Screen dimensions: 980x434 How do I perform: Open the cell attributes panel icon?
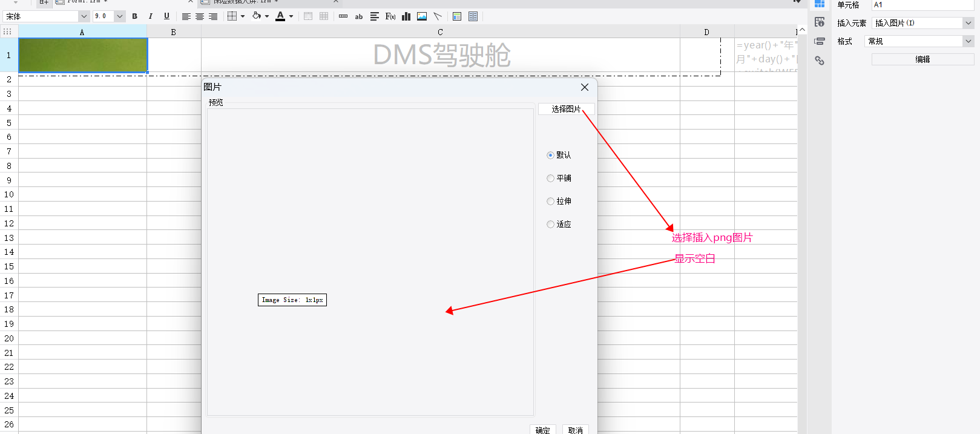tap(820, 22)
